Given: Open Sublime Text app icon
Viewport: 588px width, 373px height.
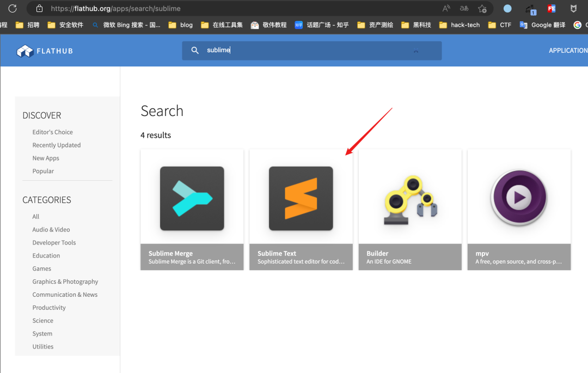Looking at the screenshot, I should [x=301, y=198].
